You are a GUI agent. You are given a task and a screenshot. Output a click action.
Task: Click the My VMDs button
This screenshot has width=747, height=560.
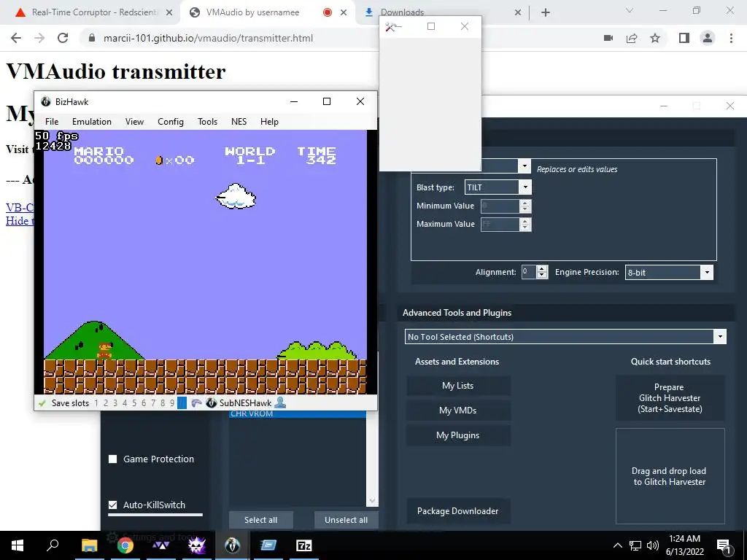458,411
